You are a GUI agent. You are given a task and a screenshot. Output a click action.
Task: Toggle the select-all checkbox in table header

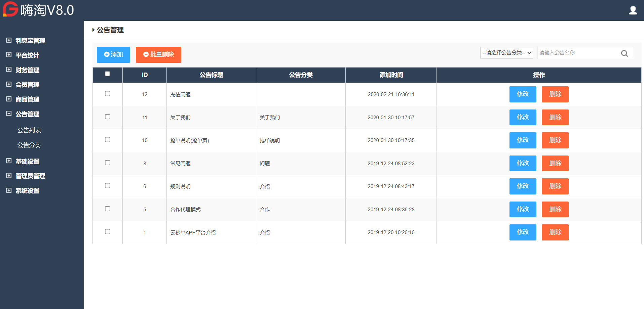coord(108,74)
